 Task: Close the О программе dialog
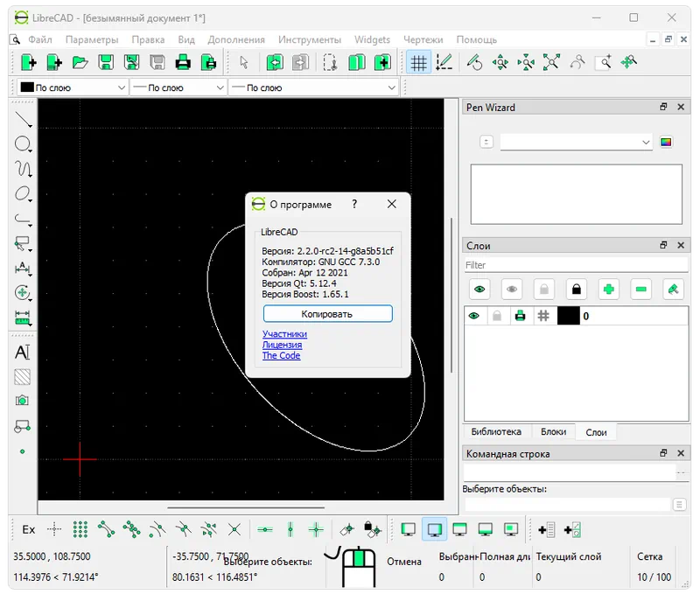[391, 204]
